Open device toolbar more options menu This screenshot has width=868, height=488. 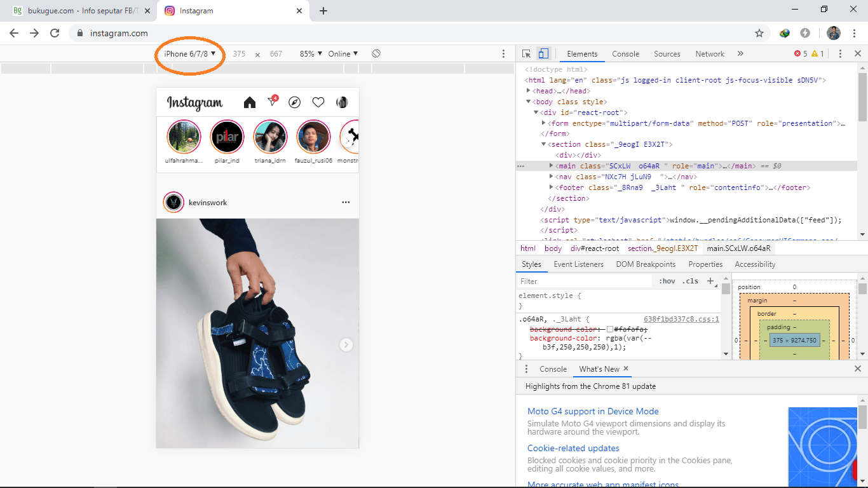pos(504,54)
